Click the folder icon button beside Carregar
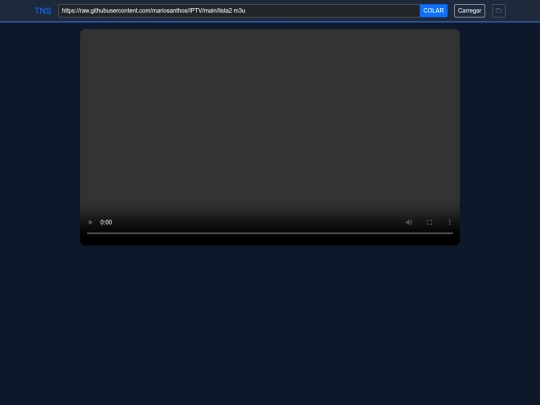 tap(499, 11)
